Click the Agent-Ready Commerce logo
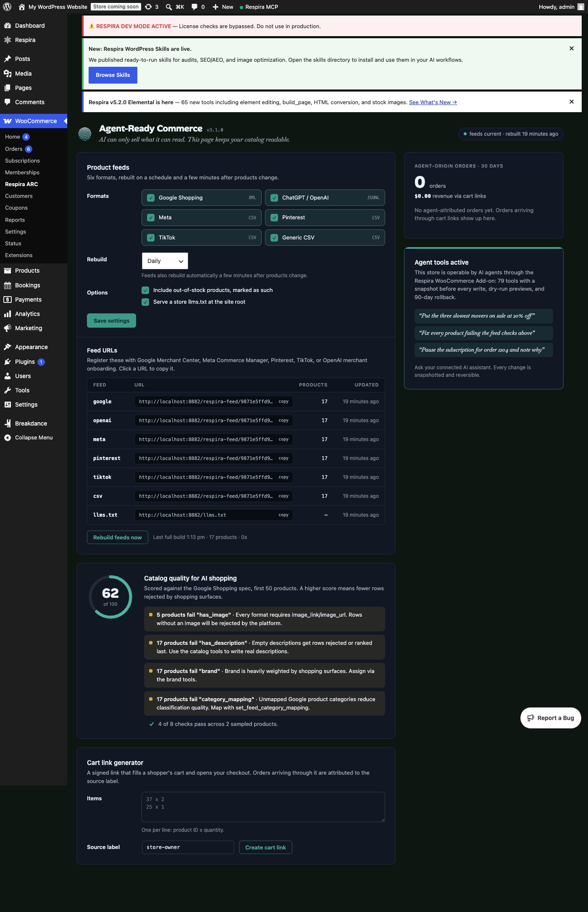Image resolution: width=588 pixels, height=912 pixels. coord(85,134)
